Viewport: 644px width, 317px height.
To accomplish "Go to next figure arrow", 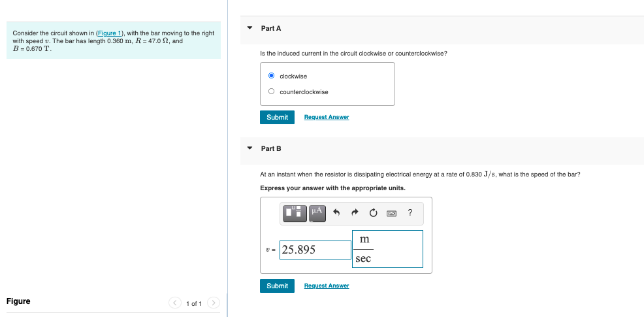I will click(214, 303).
